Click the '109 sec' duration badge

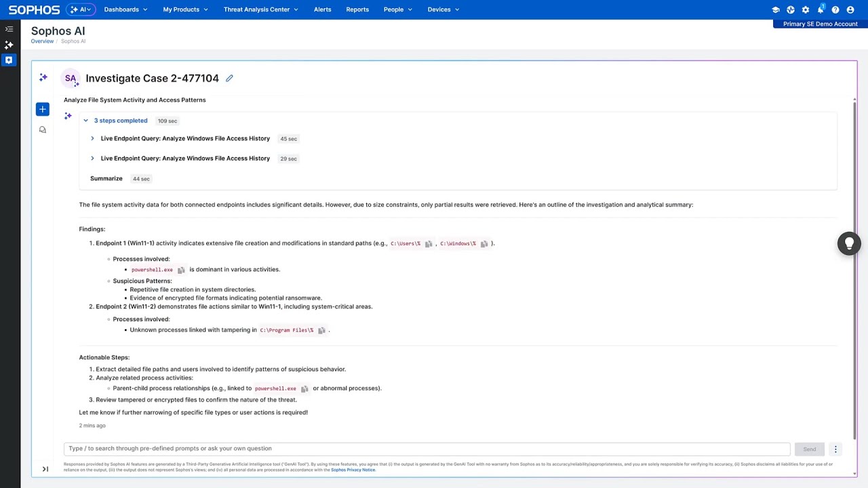coord(167,121)
